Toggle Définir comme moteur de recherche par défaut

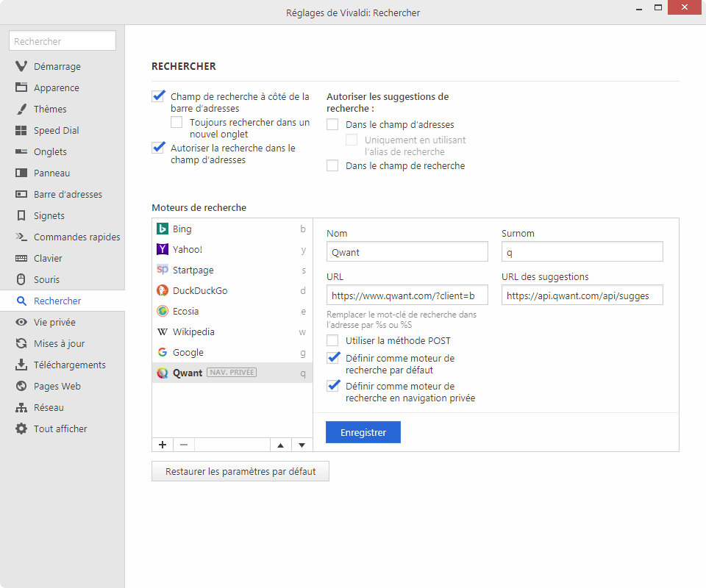click(333, 358)
